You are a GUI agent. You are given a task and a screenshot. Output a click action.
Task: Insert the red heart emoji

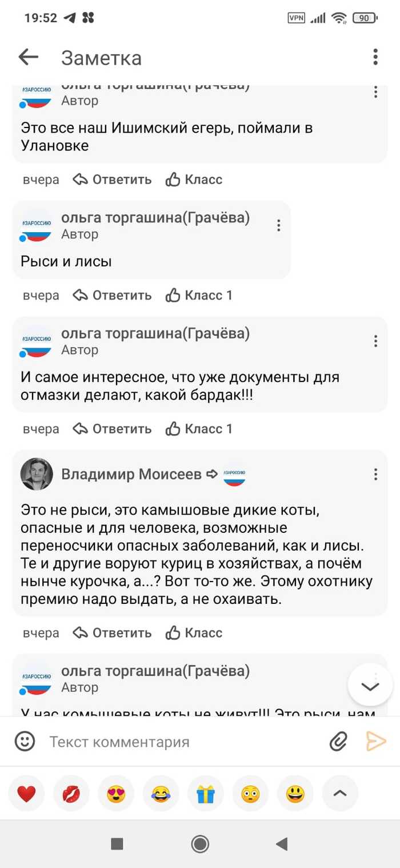26,793
